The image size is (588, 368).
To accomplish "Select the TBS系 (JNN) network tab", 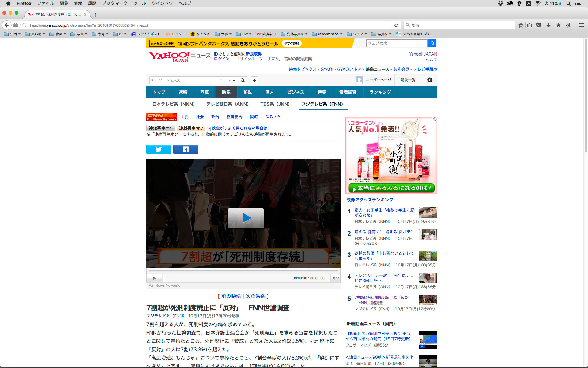I will click(275, 104).
